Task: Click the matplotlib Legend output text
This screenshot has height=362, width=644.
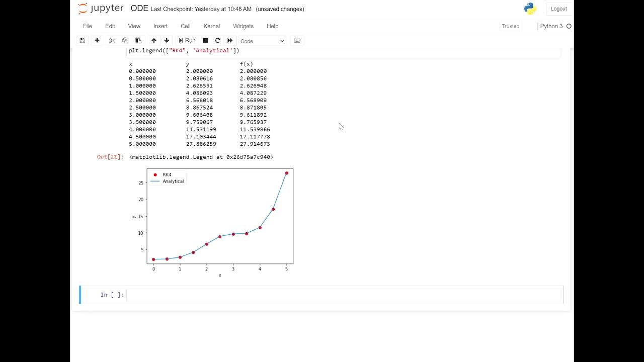Action: 201,157
